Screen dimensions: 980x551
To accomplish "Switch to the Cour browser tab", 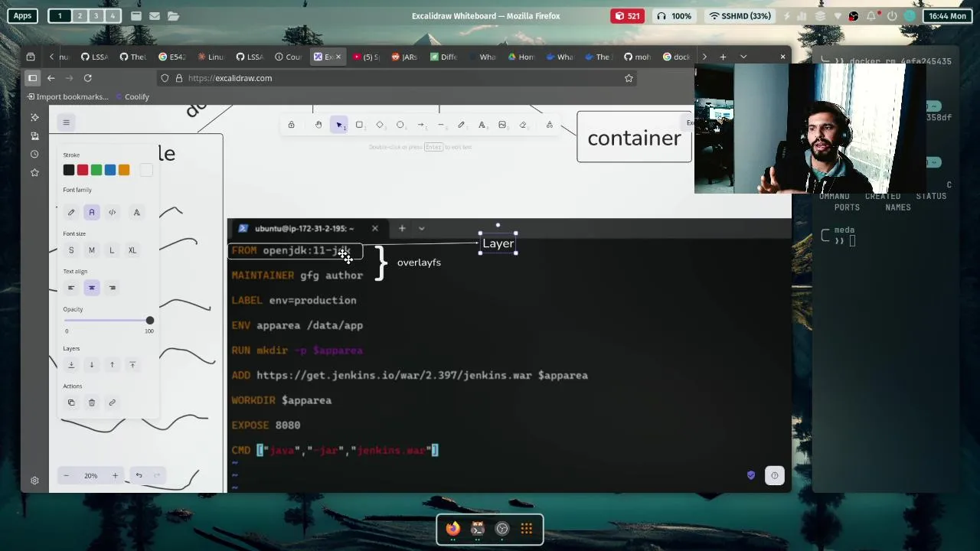I will 289,57.
